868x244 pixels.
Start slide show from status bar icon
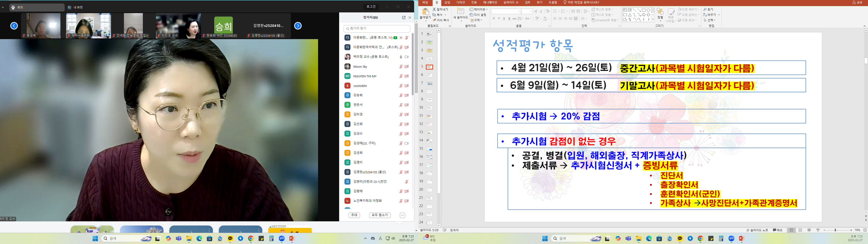pyautogui.click(x=818, y=230)
